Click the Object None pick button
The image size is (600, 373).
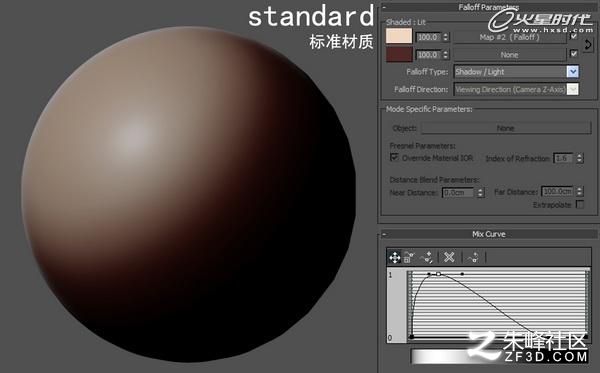click(506, 128)
